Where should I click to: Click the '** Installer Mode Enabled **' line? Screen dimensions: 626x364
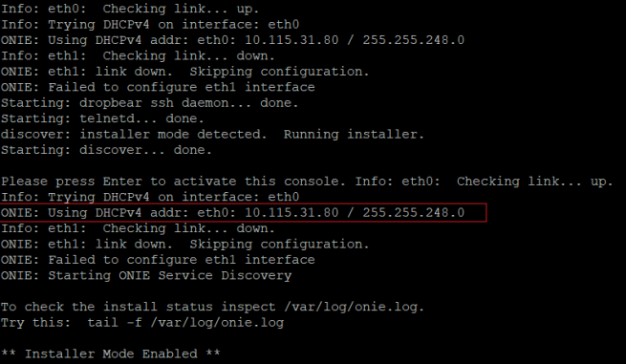coord(110,354)
